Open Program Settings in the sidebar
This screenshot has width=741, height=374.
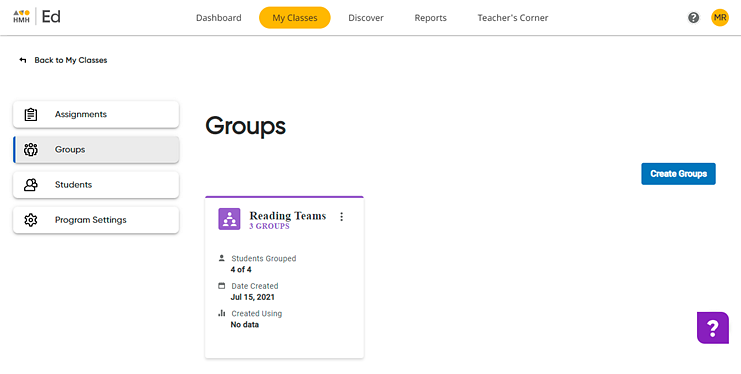[96, 220]
